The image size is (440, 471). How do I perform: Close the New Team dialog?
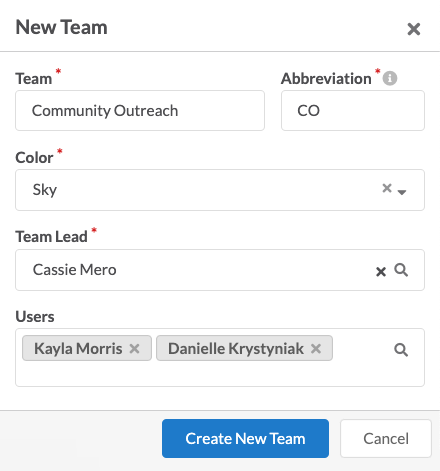414,29
